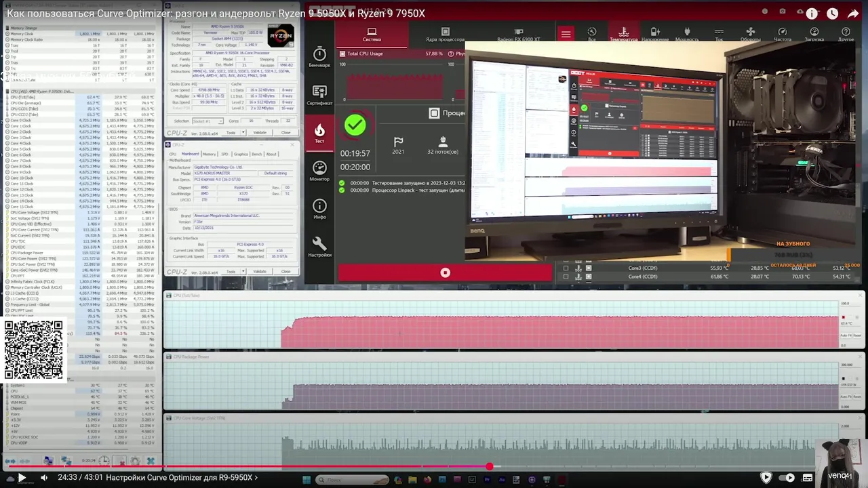Expand chapter Настройки Curve Optimizer для R9-5950X
The image size is (868, 488).
point(182,478)
